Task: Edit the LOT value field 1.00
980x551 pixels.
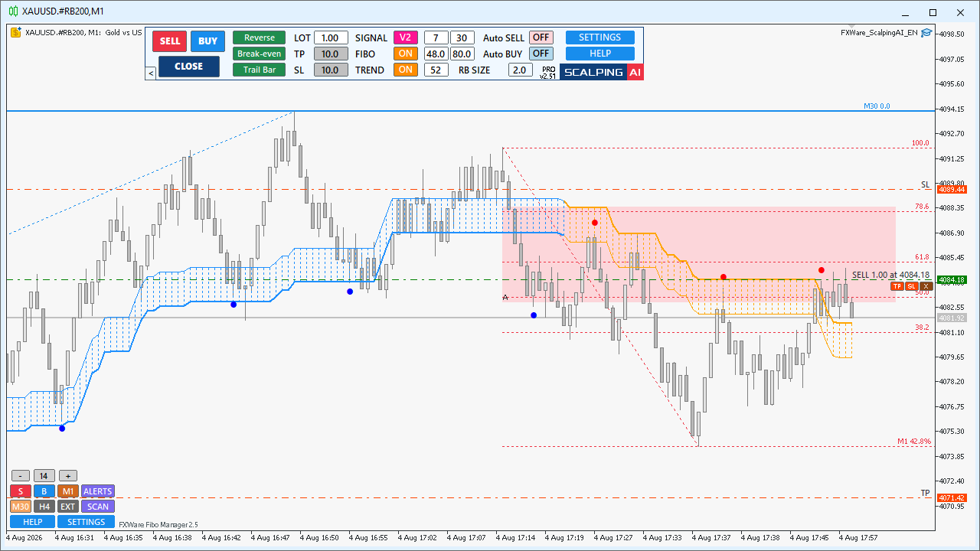Action: 331,37
